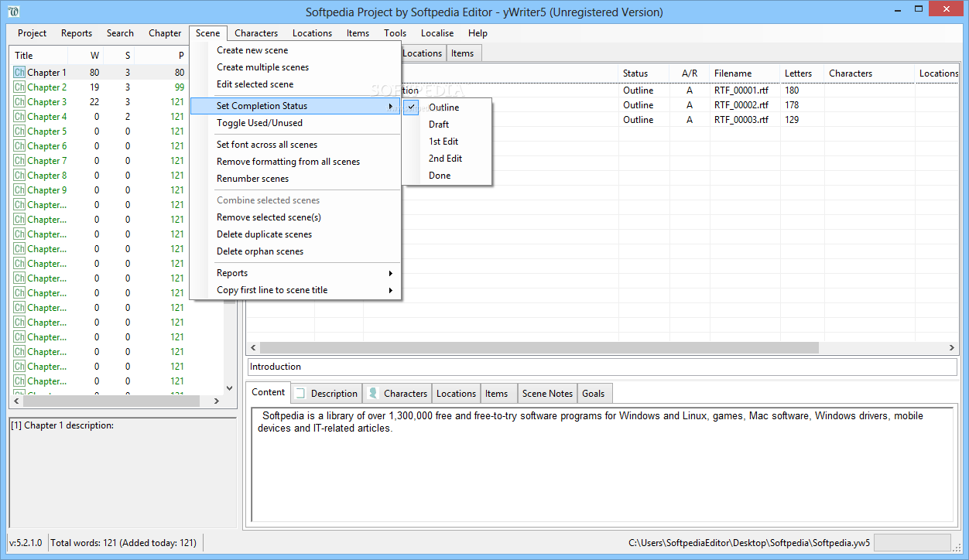Switch to the Scene Notes tab
The image size is (969, 560).
pyautogui.click(x=547, y=394)
